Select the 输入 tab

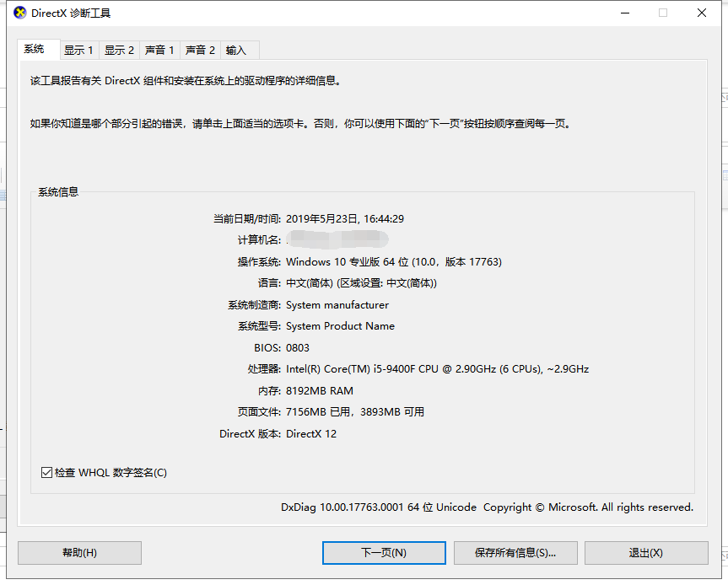[237, 50]
